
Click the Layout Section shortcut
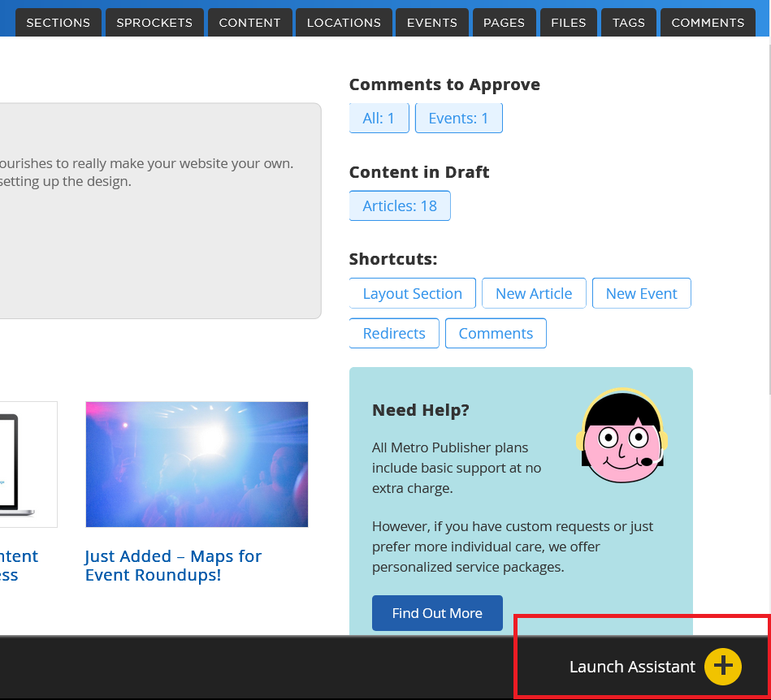(412, 294)
